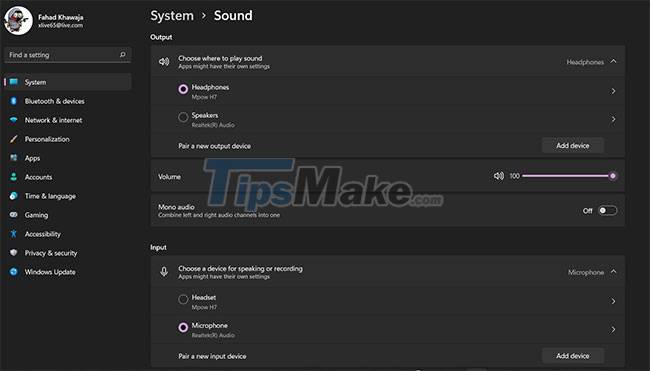Click the Apps icon in sidebar

pos(14,158)
